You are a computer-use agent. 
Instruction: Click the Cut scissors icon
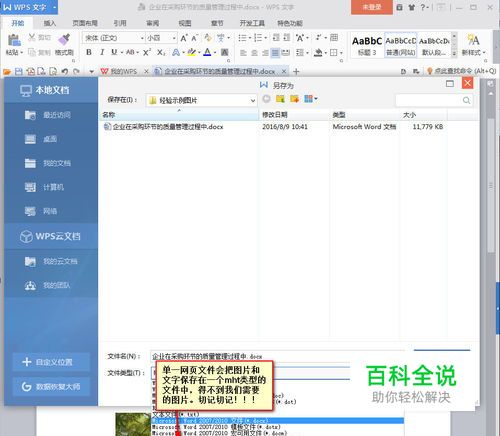32,37
